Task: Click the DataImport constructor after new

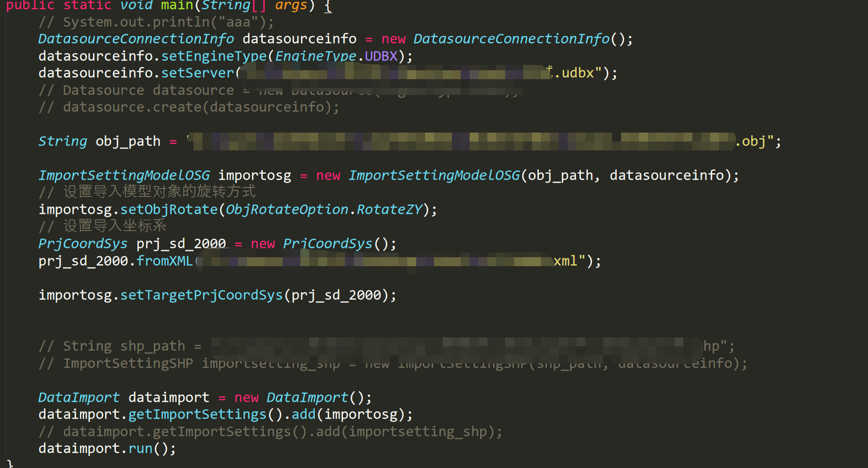Action: [307, 398]
